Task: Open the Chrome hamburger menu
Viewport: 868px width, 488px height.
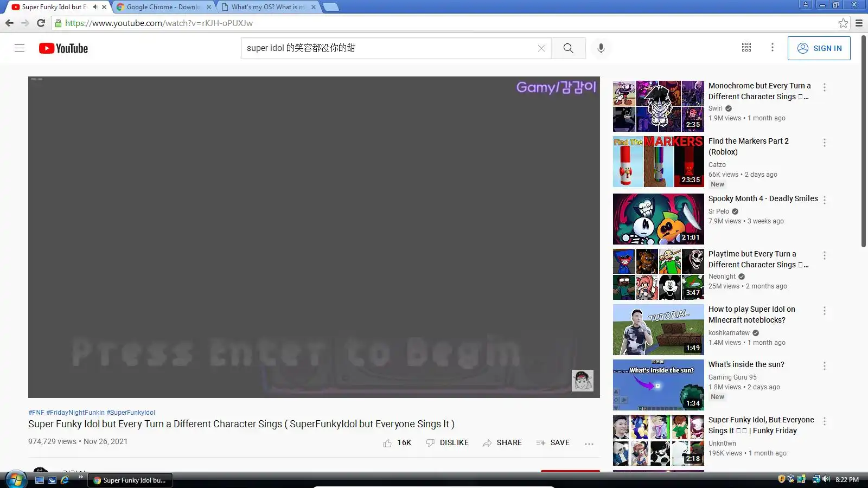Action: (x=859, y=23)
